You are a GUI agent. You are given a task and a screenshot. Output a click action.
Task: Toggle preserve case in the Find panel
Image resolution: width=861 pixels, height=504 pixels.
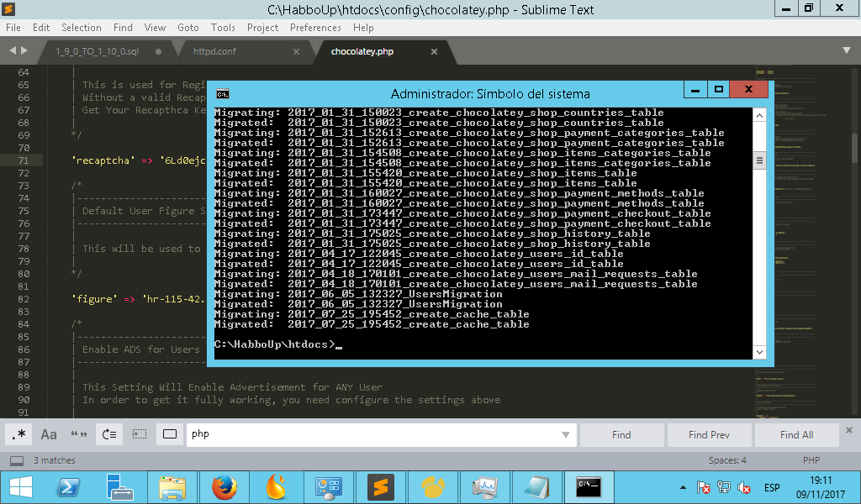click(x=79, y=434)
